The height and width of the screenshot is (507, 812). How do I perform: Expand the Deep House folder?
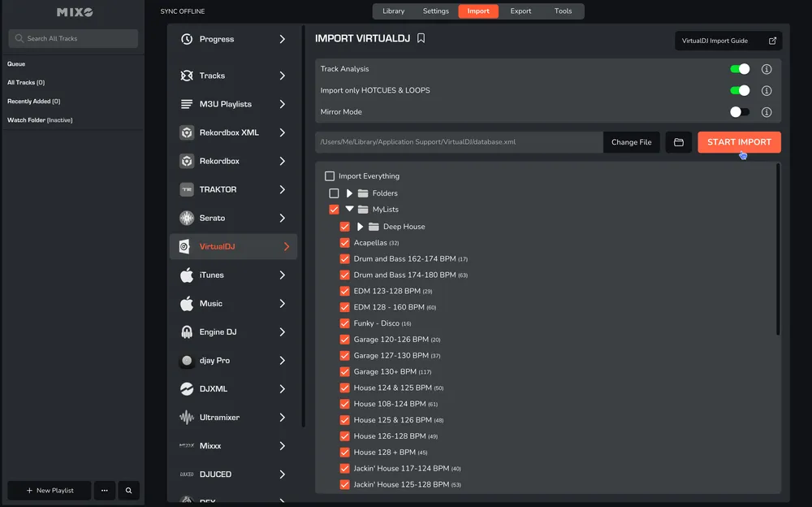click(x=361, y=226)
